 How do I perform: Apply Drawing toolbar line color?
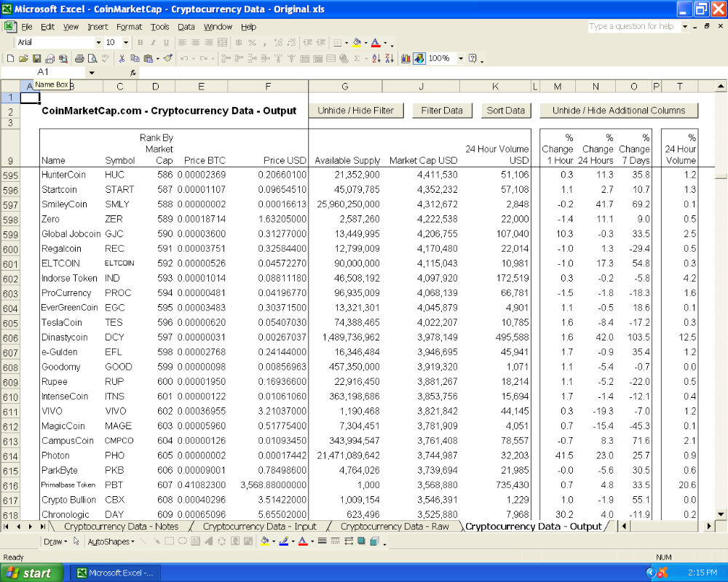coord(284,541)
